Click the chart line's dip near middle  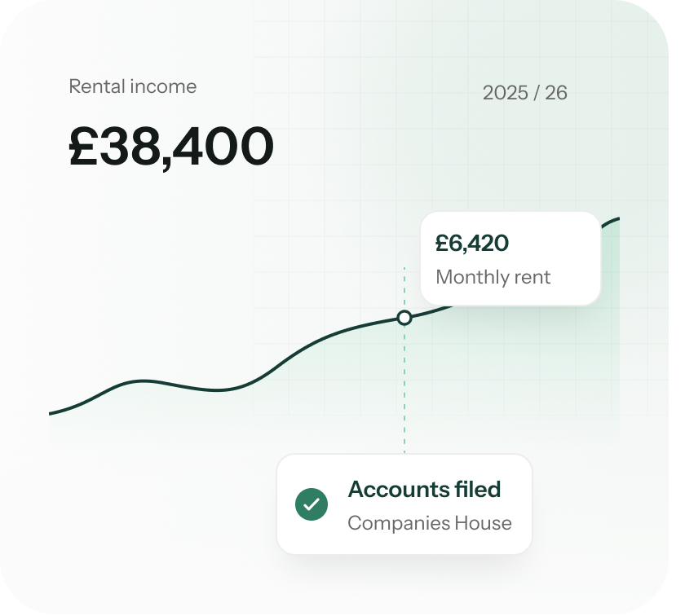pyautogui.click(x=217, y=389)
